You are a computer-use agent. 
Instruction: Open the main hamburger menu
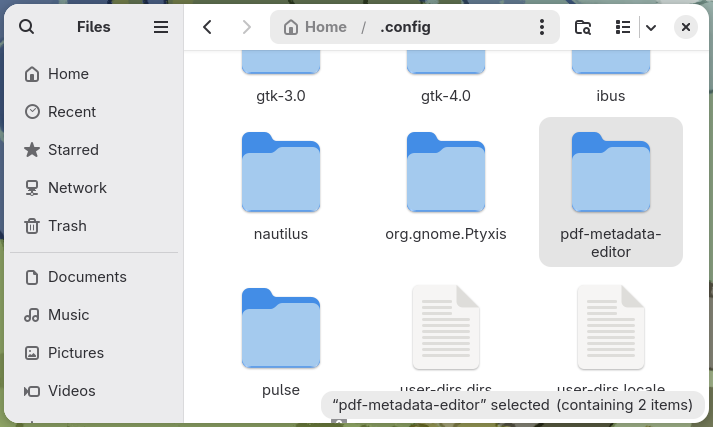tap(161, 27)
